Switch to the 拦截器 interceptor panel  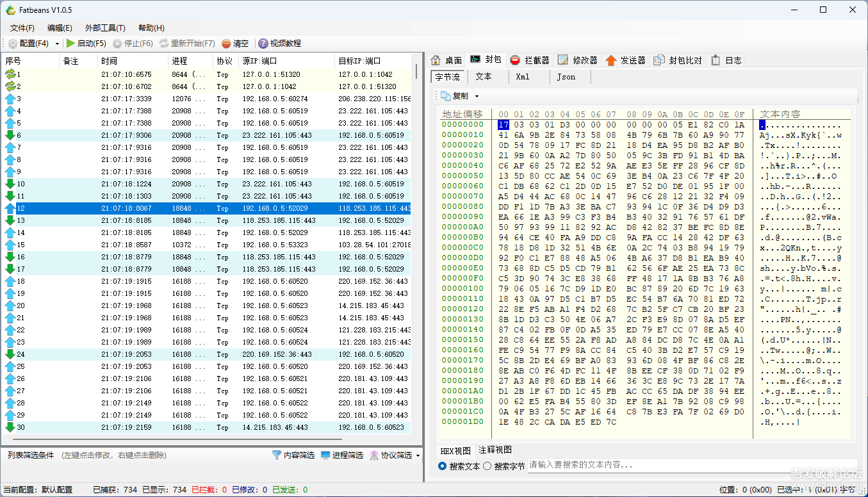pyautogui.click(x=532, y=60)
